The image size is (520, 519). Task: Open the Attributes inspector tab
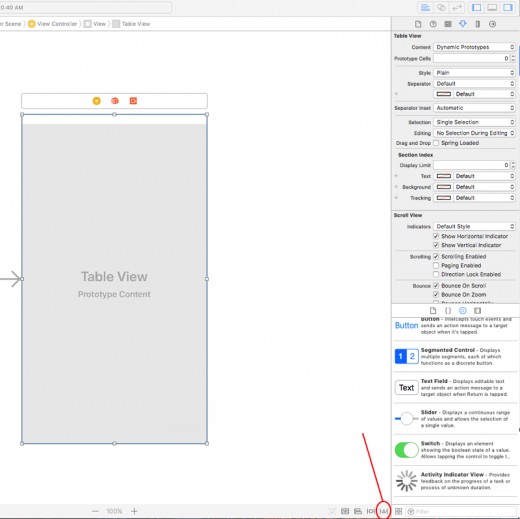click(463, 24)
